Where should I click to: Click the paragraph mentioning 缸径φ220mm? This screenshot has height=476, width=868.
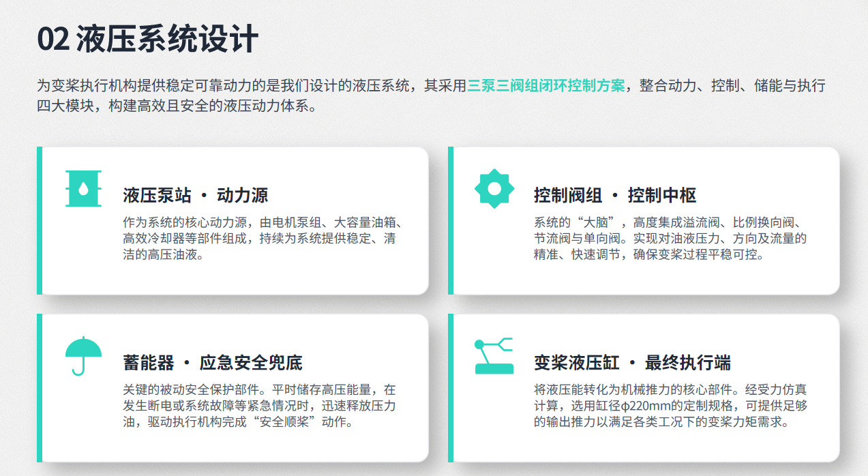672,406
